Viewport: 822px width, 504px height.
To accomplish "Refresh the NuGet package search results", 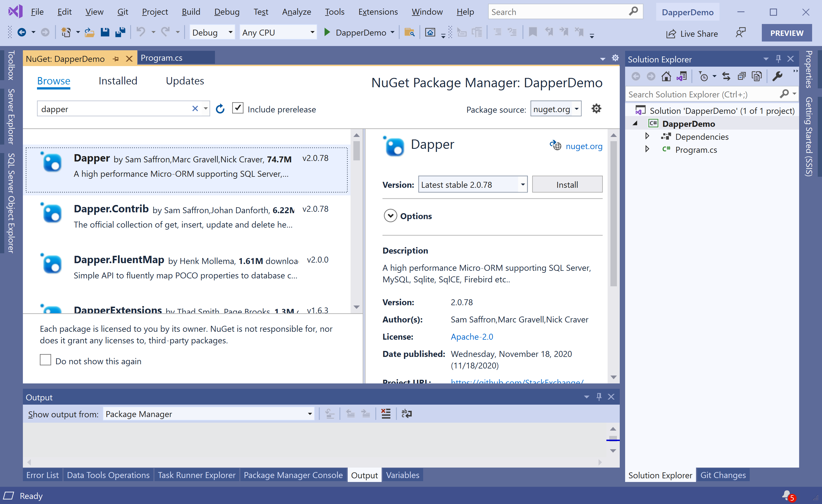I will pos(220,109).
